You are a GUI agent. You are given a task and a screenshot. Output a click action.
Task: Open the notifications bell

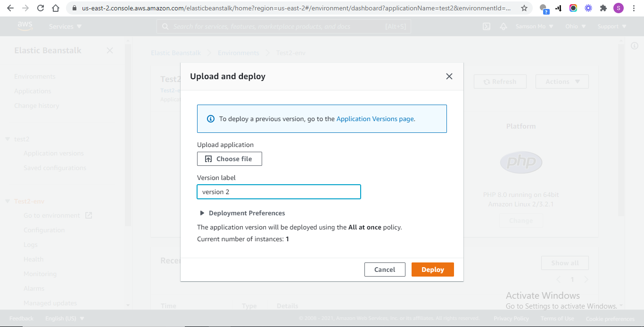[x=504, y=26]
